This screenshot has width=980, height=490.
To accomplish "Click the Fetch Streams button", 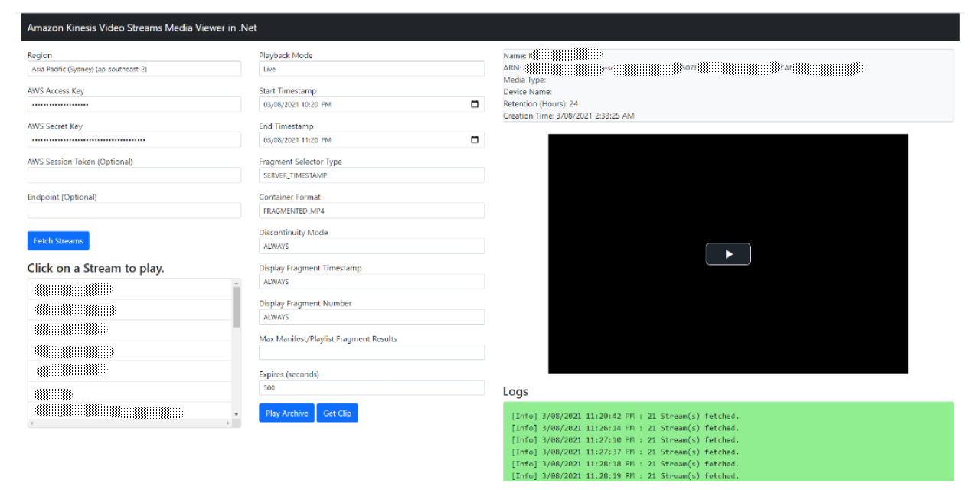I will tap(58, 240).
